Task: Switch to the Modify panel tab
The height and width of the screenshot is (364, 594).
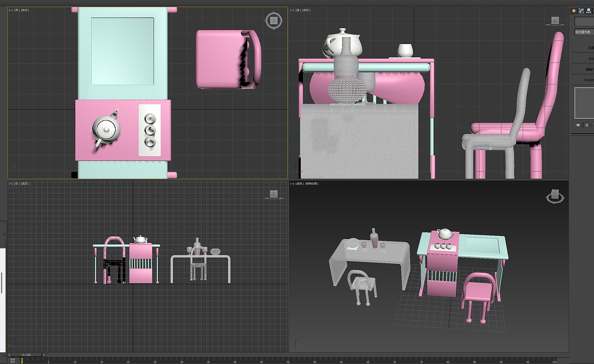Action: [581, 11]
